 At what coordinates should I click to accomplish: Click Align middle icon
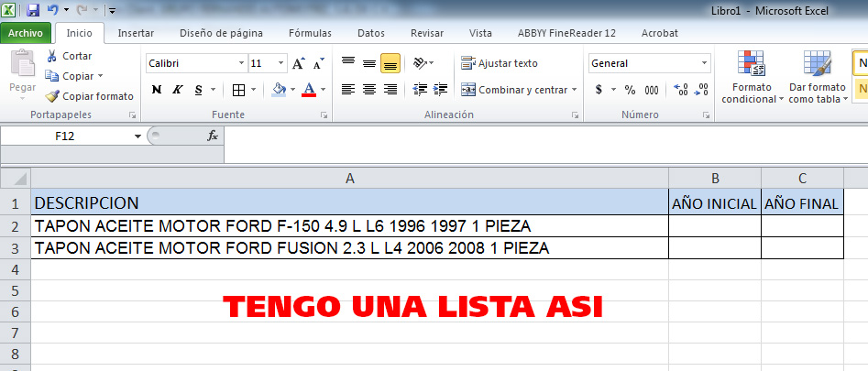369,63
